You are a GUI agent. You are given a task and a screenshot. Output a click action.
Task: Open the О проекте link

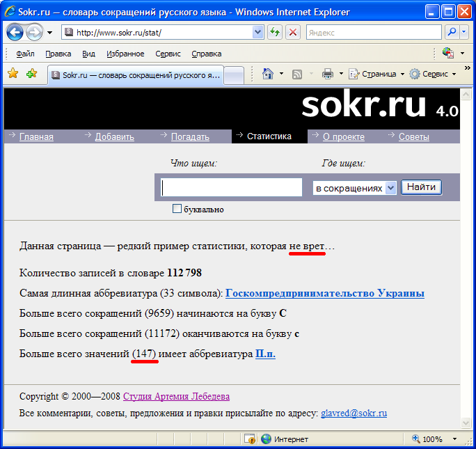point(344,137)
